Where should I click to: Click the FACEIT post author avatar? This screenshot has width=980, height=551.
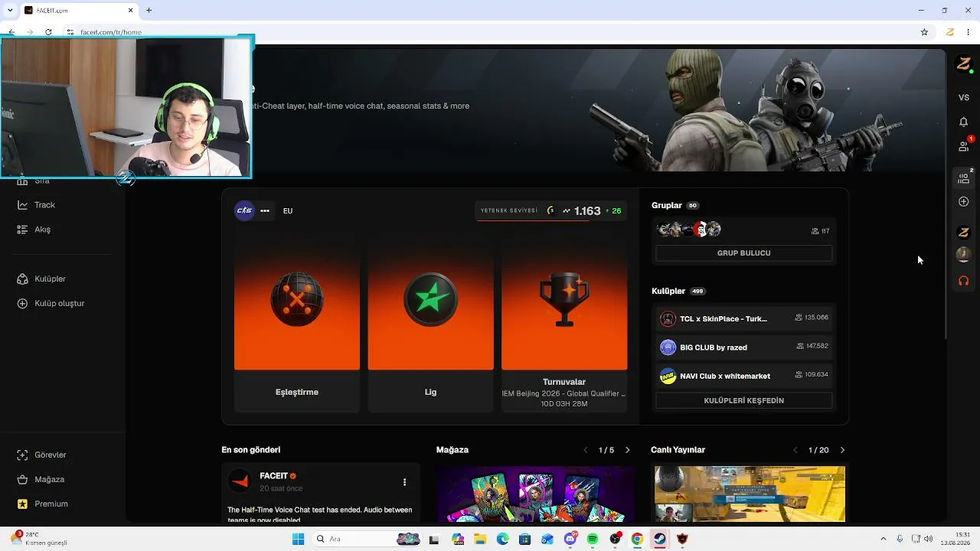click(240, 481)
